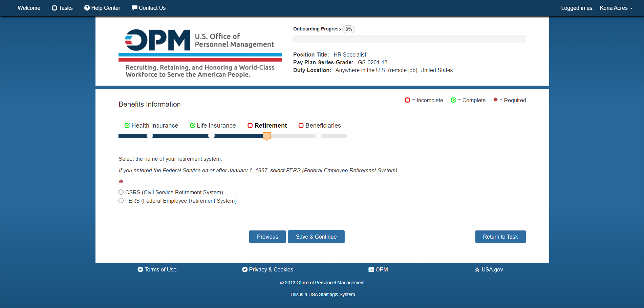The width and height of the screenshot is (644, 308).
Task: Click the OPM briefcase icon in footer
Action: (x=371, y=269)
